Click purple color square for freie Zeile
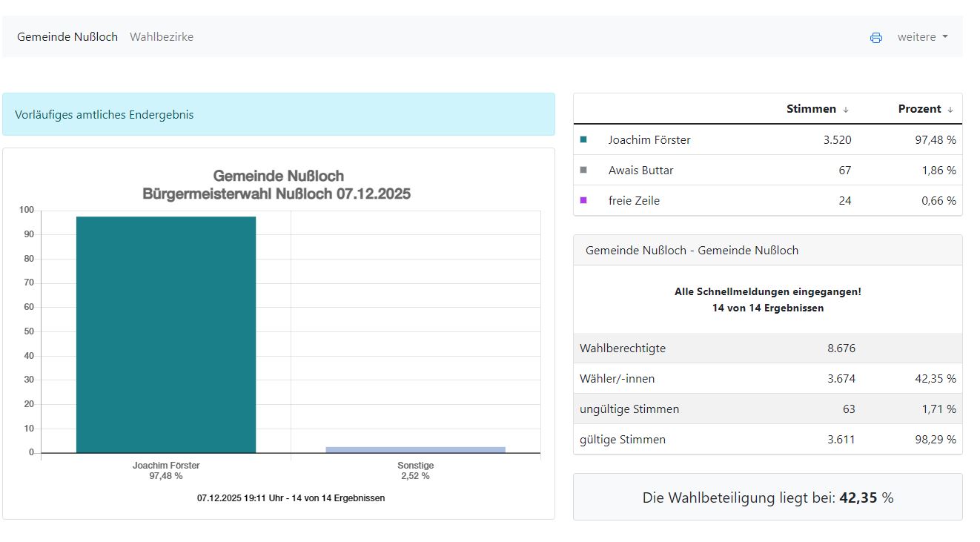980x542 pixels. pos(583,200)
